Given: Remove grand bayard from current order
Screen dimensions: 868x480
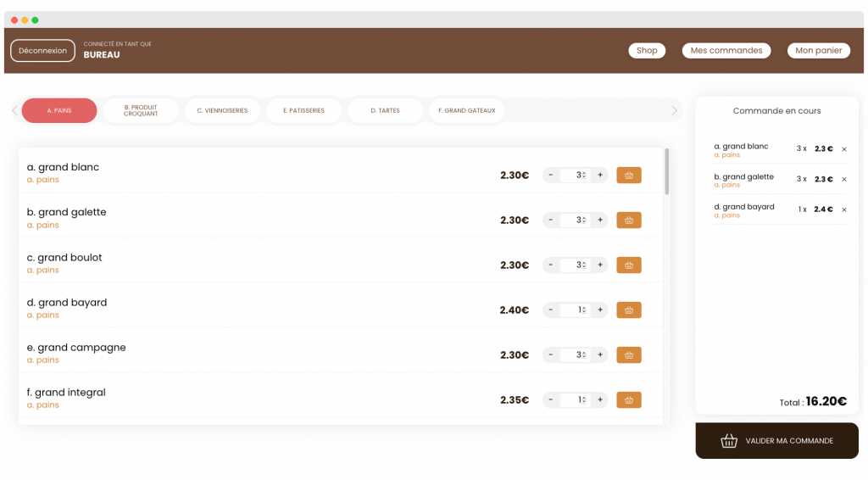Looking at the screenshot, I should click(844, 209).
